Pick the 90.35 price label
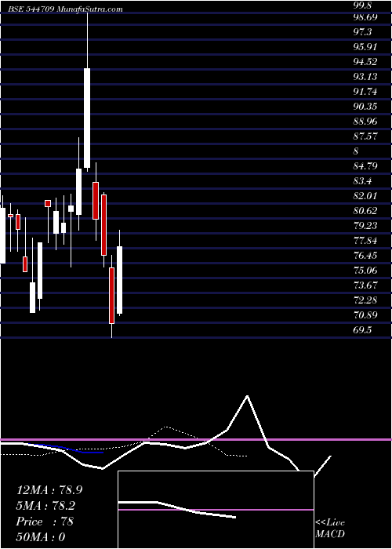Screen dimensions: 392x549 click(365, 107)
